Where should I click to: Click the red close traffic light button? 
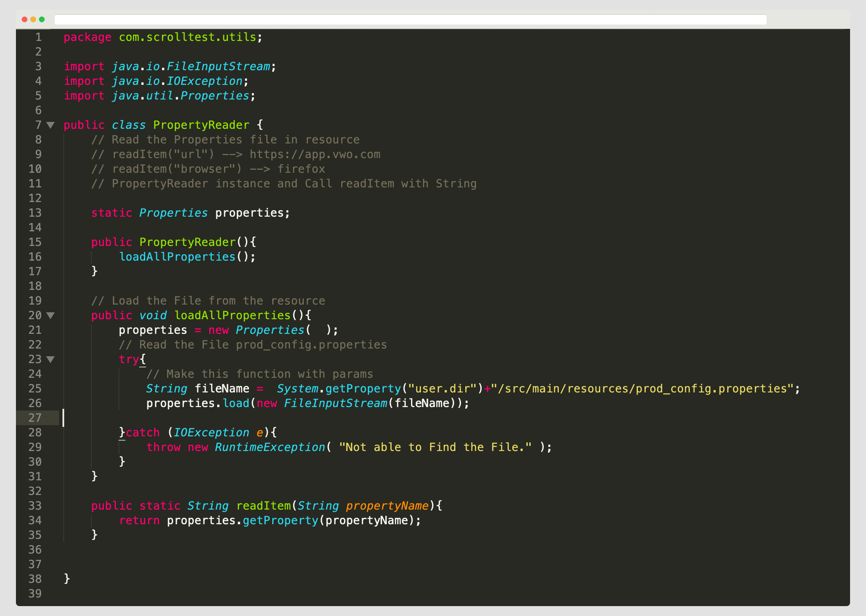click(25, 19)
